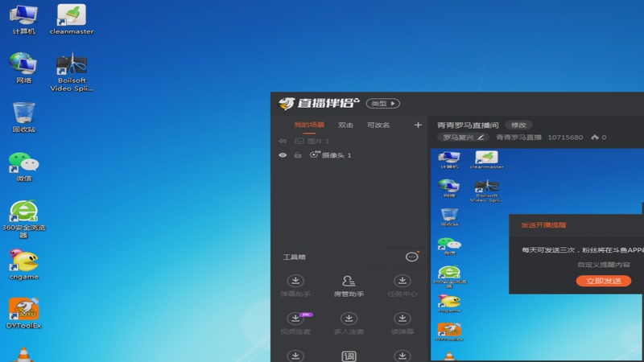Click the 工具箱 toolbox heading
Image resolution: width=644 pixels, height=362 pixels.
pos(294,257)
